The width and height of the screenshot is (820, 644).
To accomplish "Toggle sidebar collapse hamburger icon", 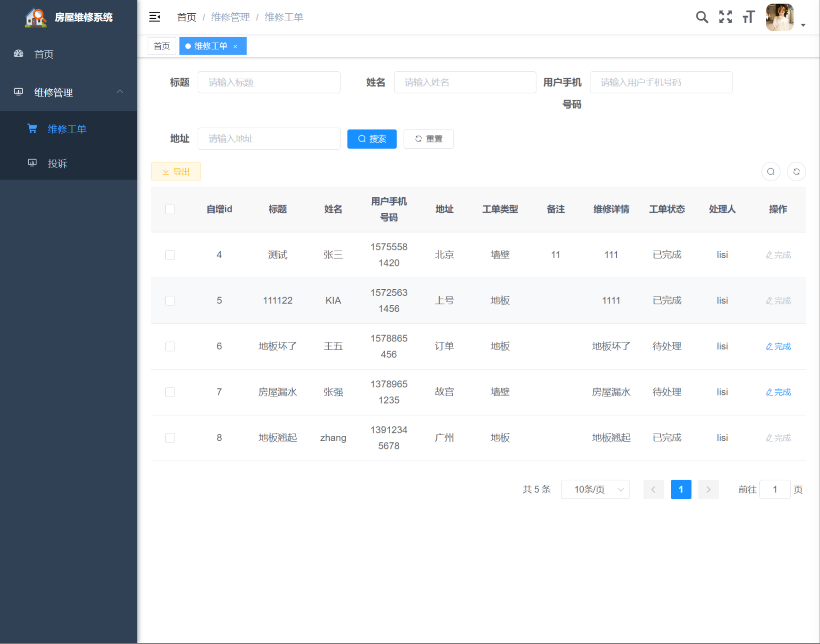I will click(x=155, y=17).
